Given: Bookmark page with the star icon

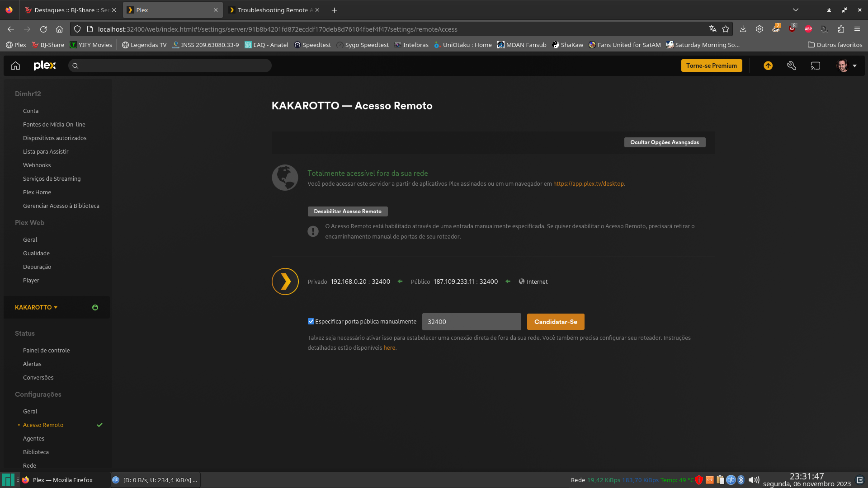Looking at the screenshot, I should [x=726, y=29].
